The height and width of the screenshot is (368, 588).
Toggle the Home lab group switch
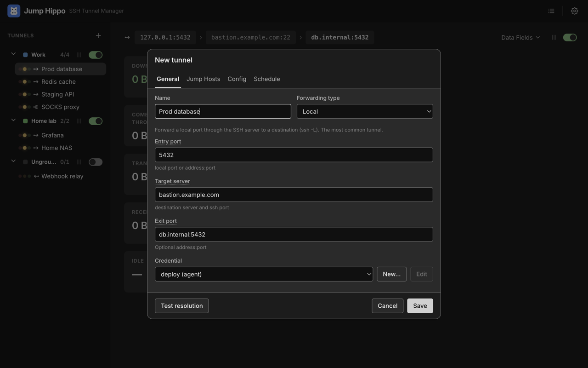[x=96, y=121]
